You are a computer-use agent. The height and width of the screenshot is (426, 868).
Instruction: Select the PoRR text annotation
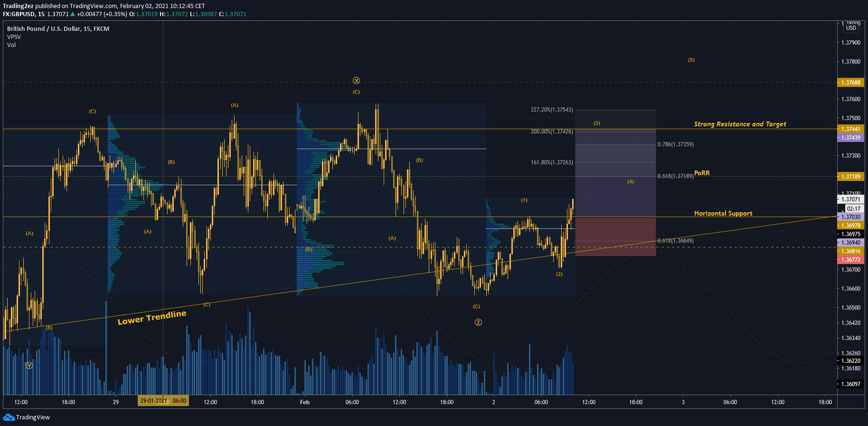pyautogui.click(x=702, y=173)
